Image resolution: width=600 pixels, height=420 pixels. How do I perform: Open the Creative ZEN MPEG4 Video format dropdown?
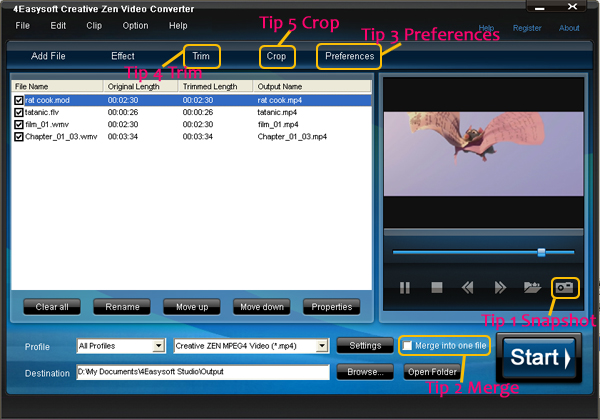coord(322,346)
